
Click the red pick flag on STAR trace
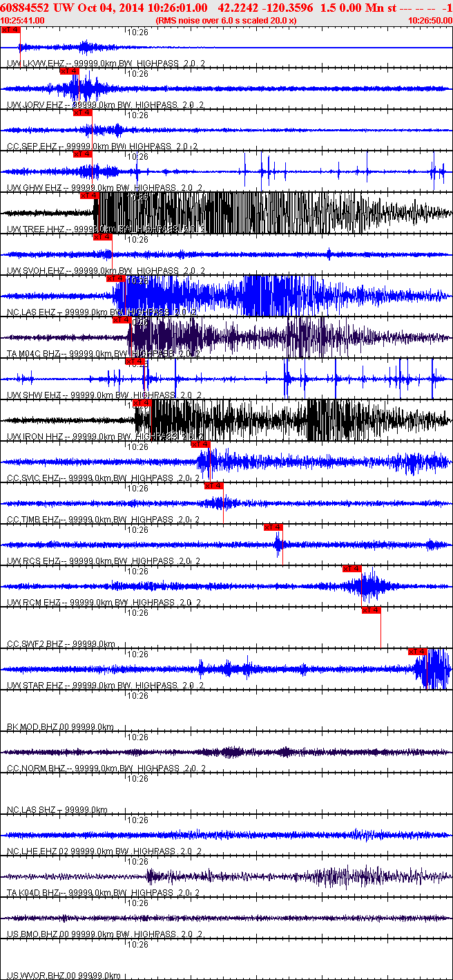click(x=418, y=652)
